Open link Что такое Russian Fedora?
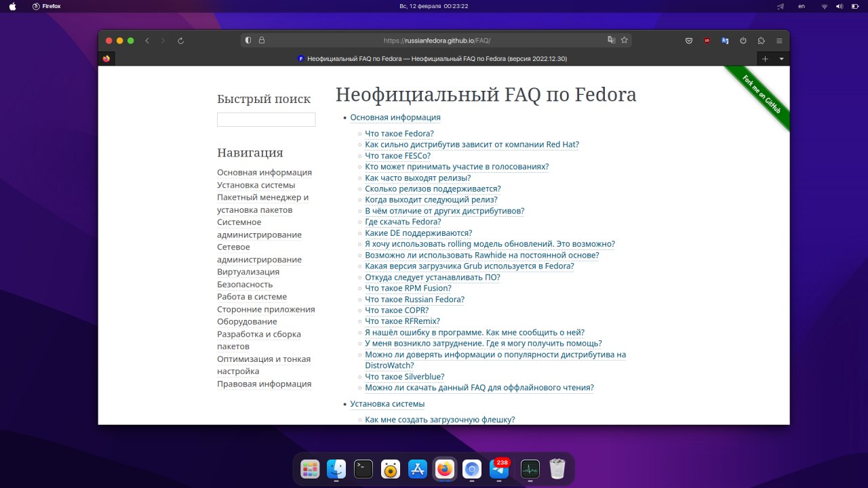The width and height of the screenshot is (868, 488). 414,300
